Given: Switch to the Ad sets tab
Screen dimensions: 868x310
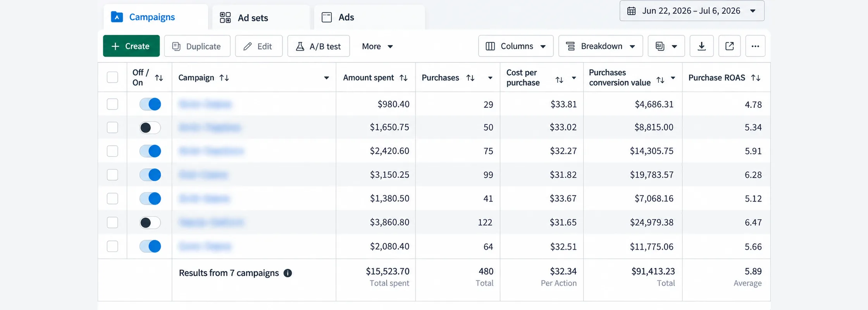Looking at the screenshot, I should [x=260, y=17].
